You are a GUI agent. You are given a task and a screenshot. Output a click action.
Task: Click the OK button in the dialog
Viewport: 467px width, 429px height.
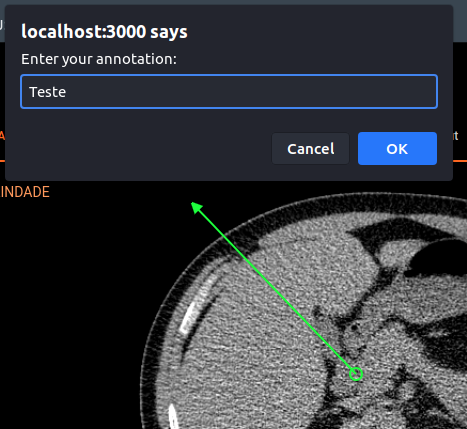(397, 149)
